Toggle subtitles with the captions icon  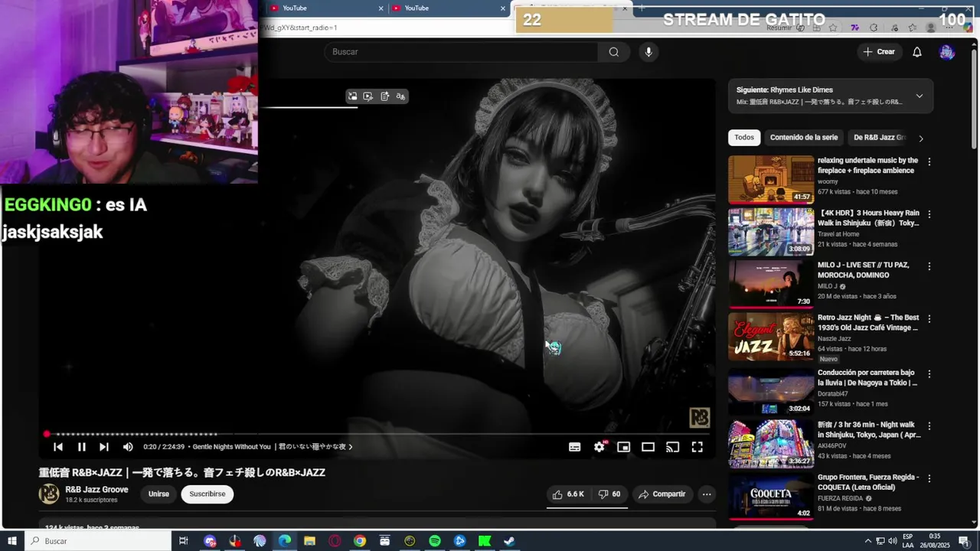pyautogui.click(x=574, y=447)
